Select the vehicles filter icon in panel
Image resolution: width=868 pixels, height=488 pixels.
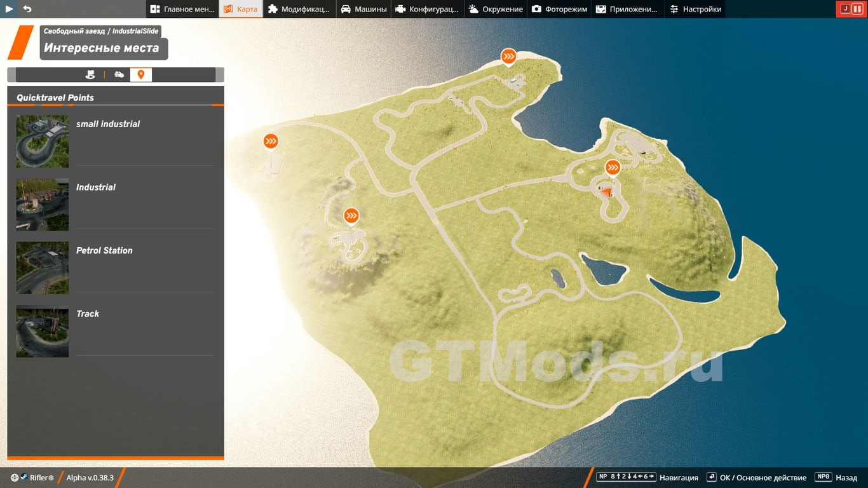pyautogui.click(x=119, y=75)
